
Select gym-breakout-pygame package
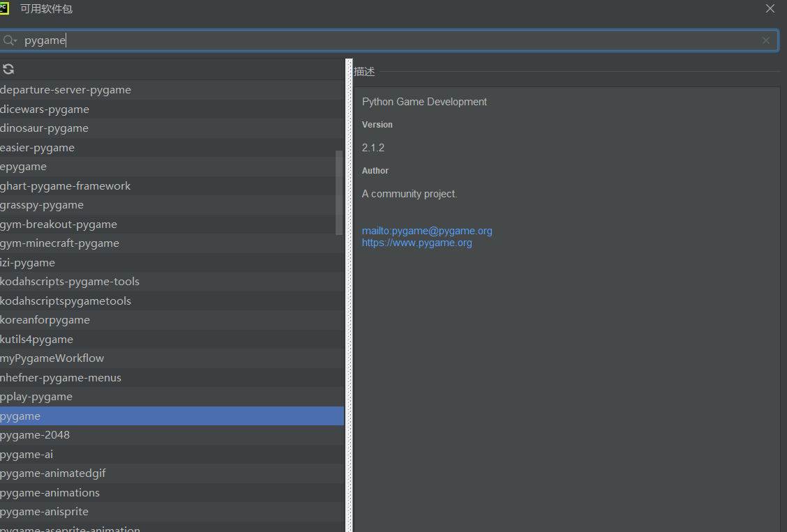[x=172, y=224]
